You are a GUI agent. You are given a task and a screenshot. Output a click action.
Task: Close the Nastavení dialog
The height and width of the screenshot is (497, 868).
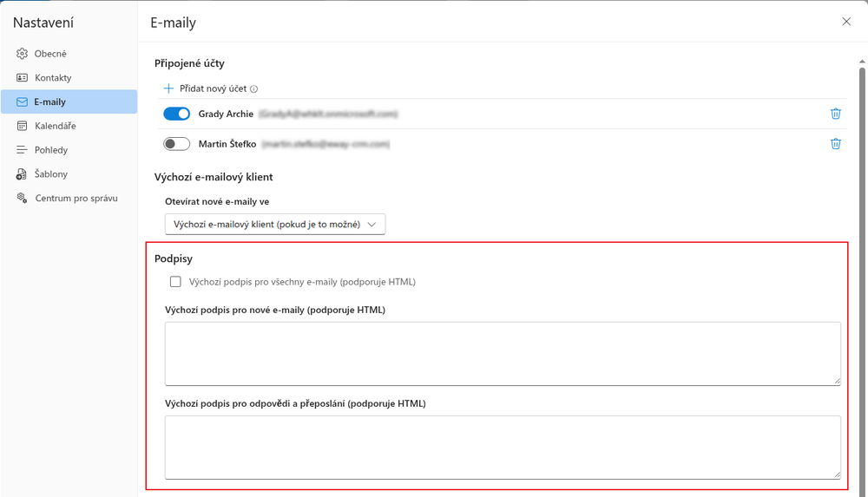[x=846, y=22]
